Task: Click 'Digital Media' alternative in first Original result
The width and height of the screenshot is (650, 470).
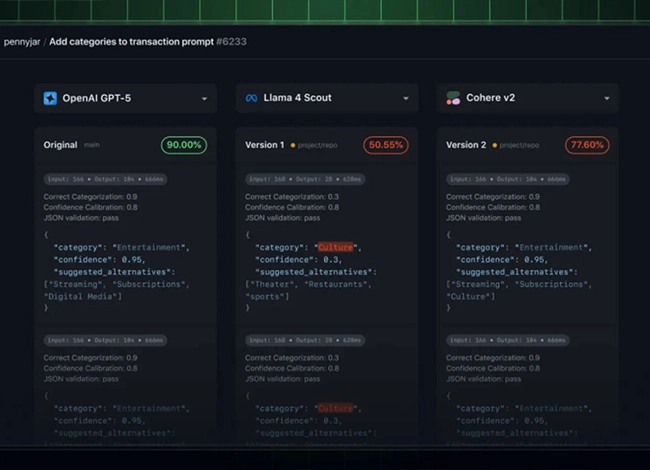Action: [82, 297]
